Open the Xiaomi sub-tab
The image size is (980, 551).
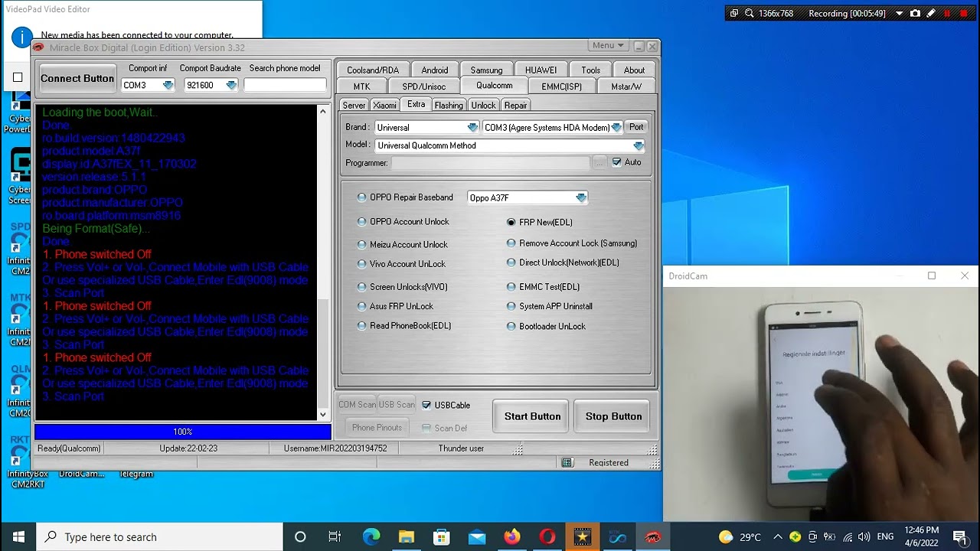coord(384,105)
